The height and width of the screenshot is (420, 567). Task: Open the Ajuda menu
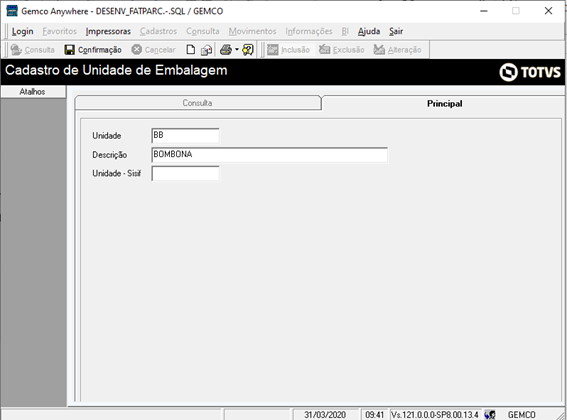pyautogui.click(x=369, y=31)
